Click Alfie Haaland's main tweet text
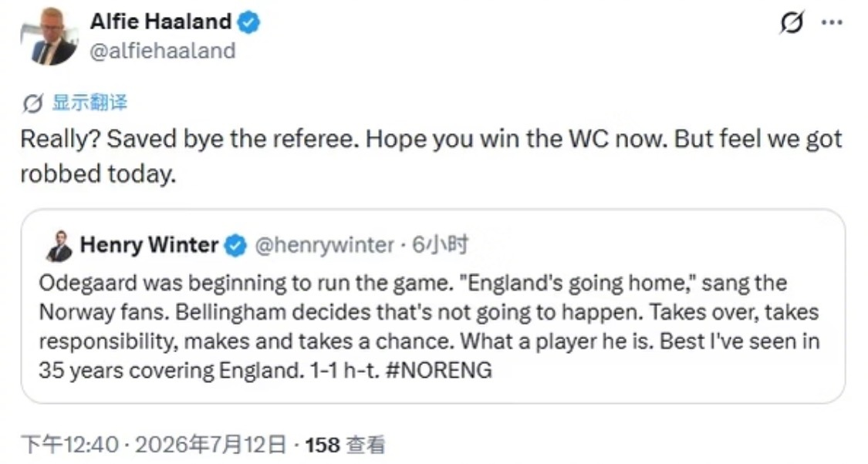The image size is (868, 464). (431, 156)
